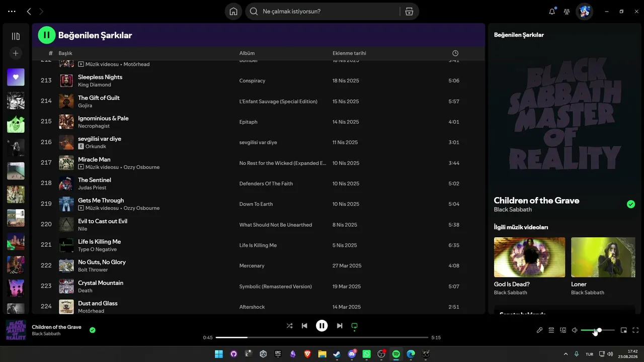
Task: Click the playback progress bar
Action: [322, 337]
